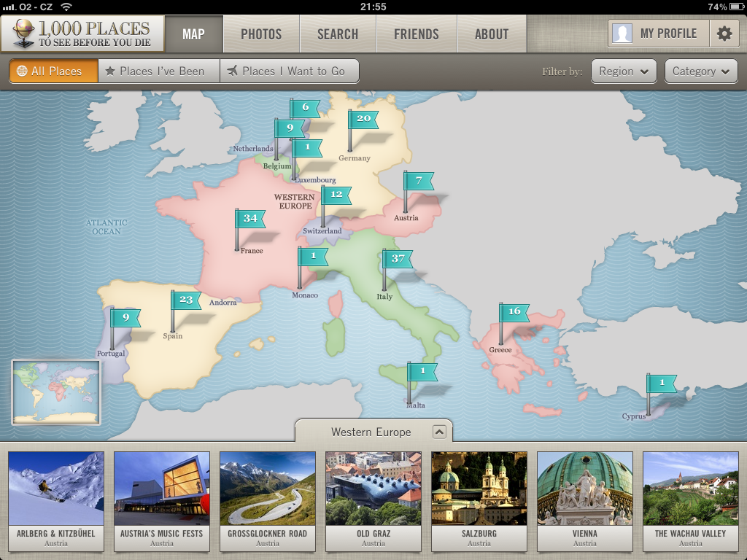The width and height of the screenshot is (747, 560).
Task: Tap the Western Europe map label
Action: pos(295,201)
